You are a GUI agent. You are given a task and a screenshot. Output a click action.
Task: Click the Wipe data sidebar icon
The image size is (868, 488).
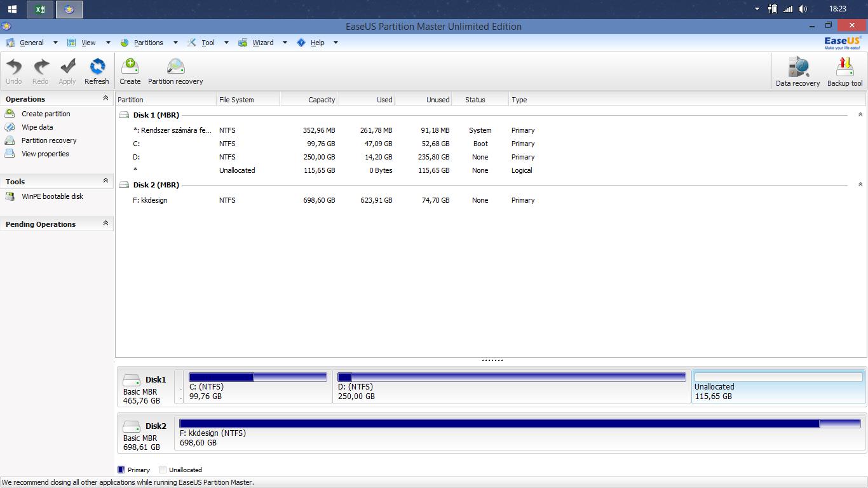(10, 127)
